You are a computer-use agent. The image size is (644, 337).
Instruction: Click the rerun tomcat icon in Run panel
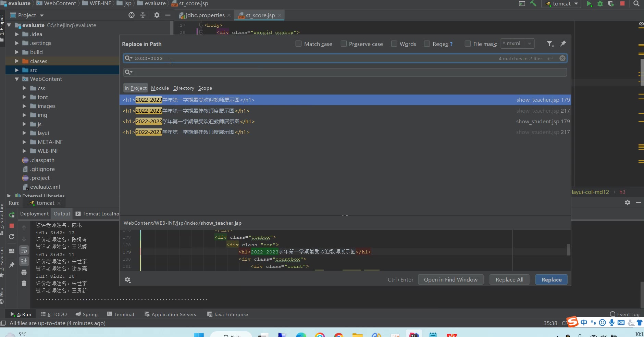pyautogui.click(x=12, y=214)
